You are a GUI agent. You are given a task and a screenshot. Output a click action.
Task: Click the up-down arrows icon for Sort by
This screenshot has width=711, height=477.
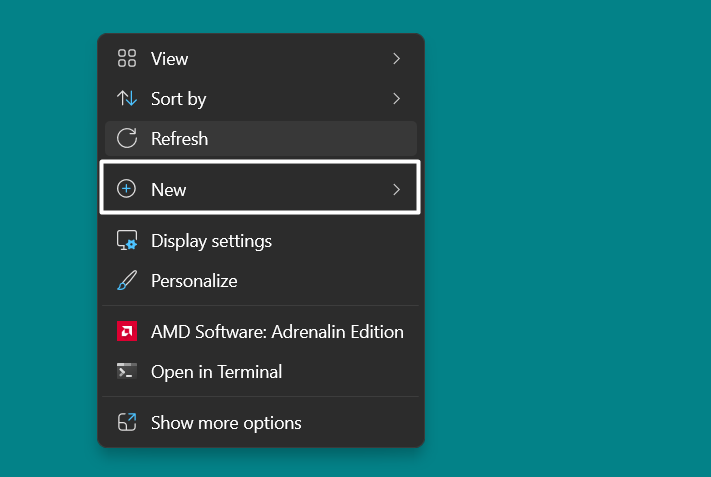127,99
